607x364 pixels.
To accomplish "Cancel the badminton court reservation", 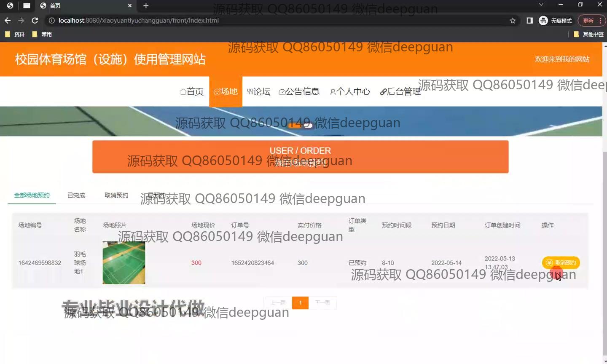I will (561, 263).
